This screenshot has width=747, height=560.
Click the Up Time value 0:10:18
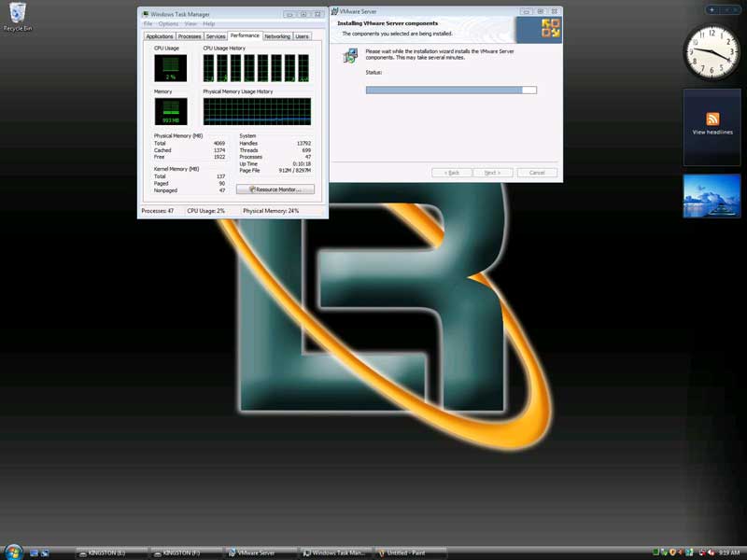point(302,164)
